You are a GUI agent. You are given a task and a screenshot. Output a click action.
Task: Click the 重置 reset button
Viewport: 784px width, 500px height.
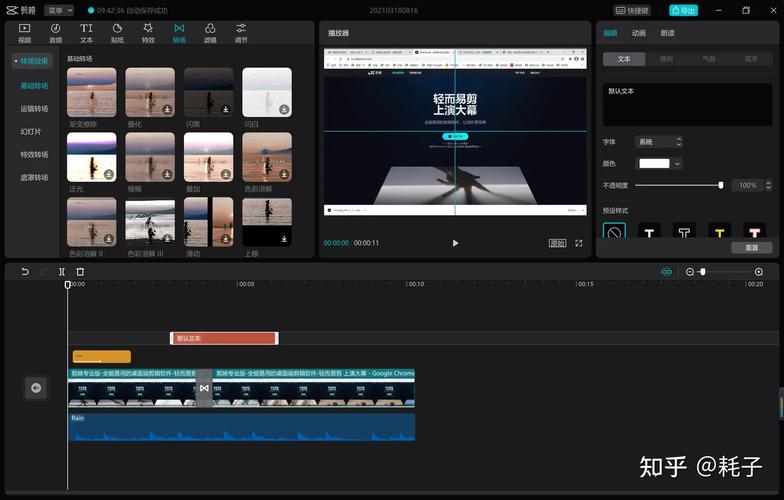pos(751,247)
